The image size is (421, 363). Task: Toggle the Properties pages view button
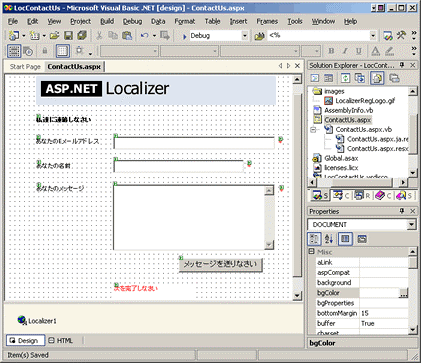pyautogui.click(x=362, y=239)
